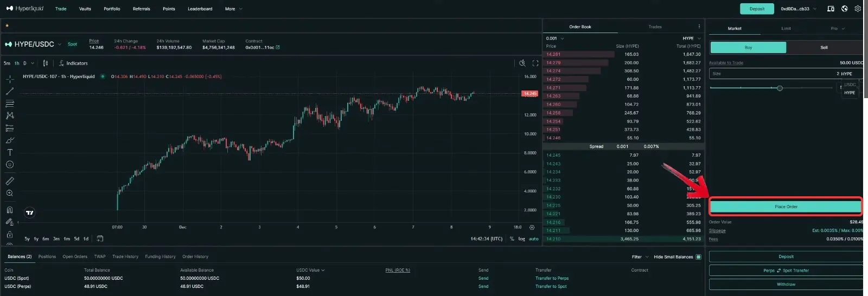This screenshot has height=296, width=868.
Task: Activate the ruler measure tool
Action: pyautogui.click(x=10, y=181)
